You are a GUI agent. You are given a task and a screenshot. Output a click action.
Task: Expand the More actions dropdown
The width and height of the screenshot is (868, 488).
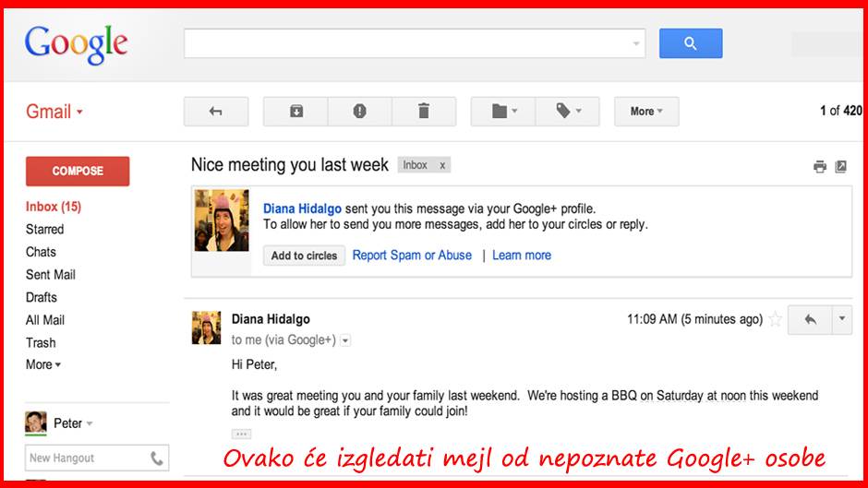646,112
